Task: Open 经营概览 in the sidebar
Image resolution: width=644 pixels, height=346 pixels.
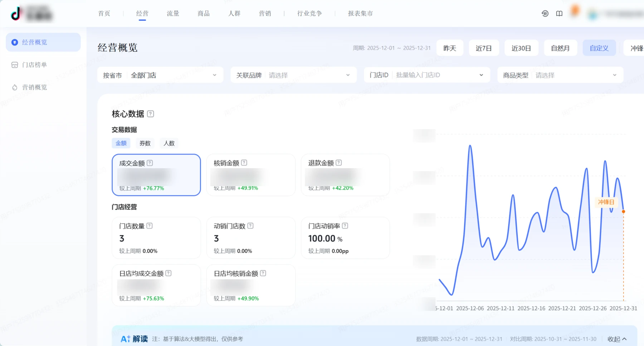Action: pos(43,42)
